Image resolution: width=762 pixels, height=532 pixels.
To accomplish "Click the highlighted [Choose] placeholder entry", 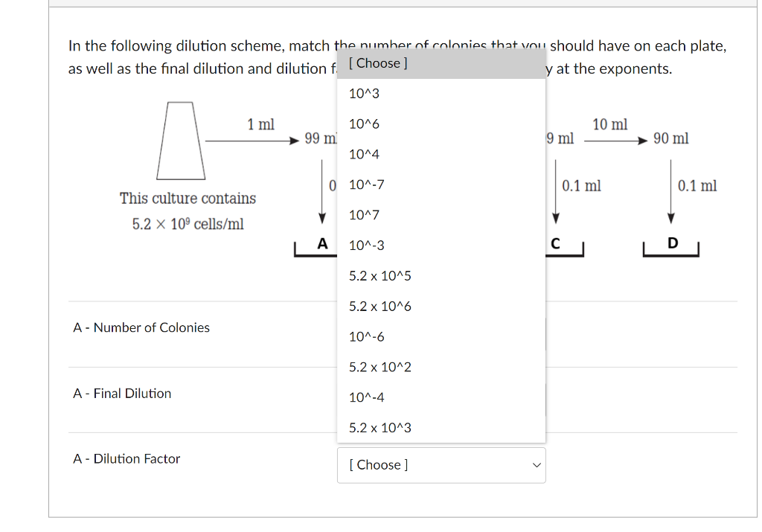I will [377, 63].
